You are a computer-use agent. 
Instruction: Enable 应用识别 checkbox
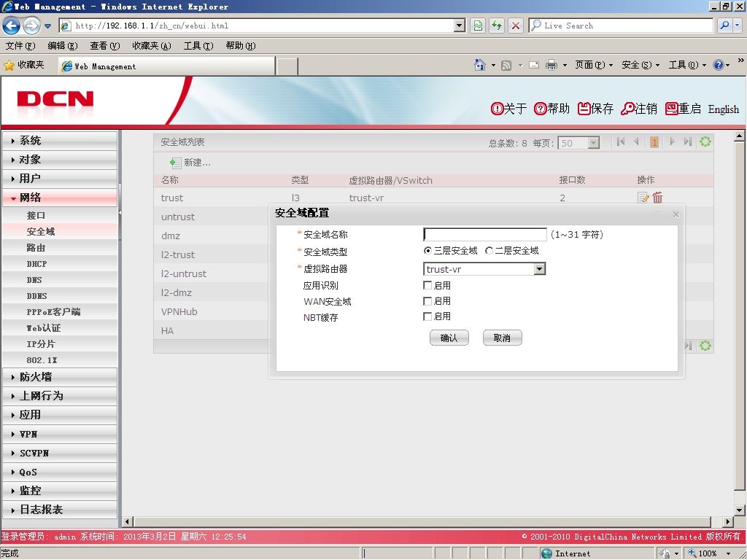(x=427, y=285)
